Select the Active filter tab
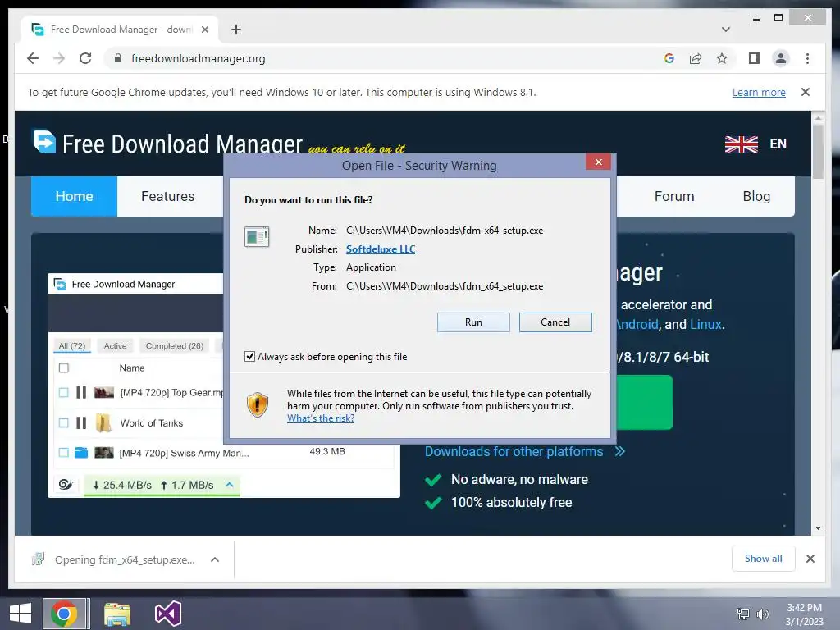The height and width of the screenshot is (630, 840). coord(115,346)
